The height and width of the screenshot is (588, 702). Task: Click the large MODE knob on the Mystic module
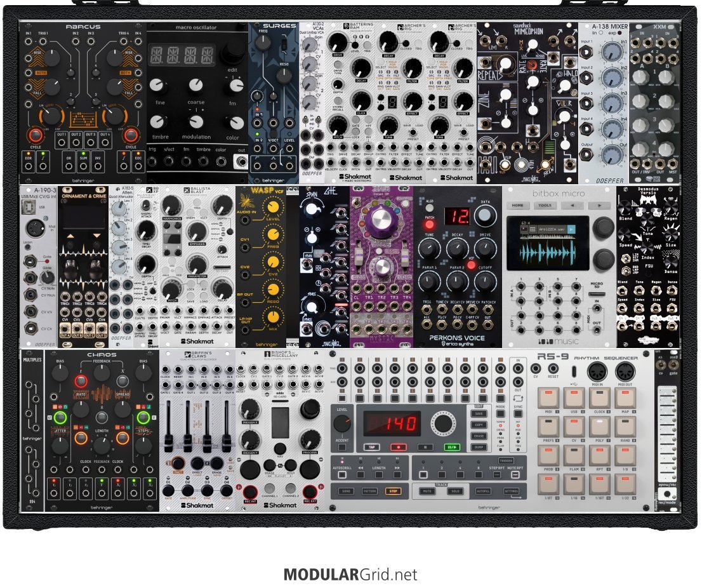point(382,218)
